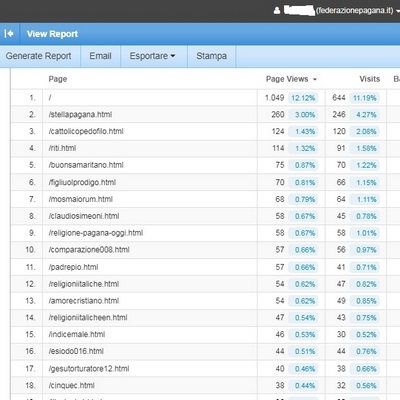This screenshot has width=400, height=400.
Task: Select the Stampa toolbar option
Action: (x=211, y=56)
